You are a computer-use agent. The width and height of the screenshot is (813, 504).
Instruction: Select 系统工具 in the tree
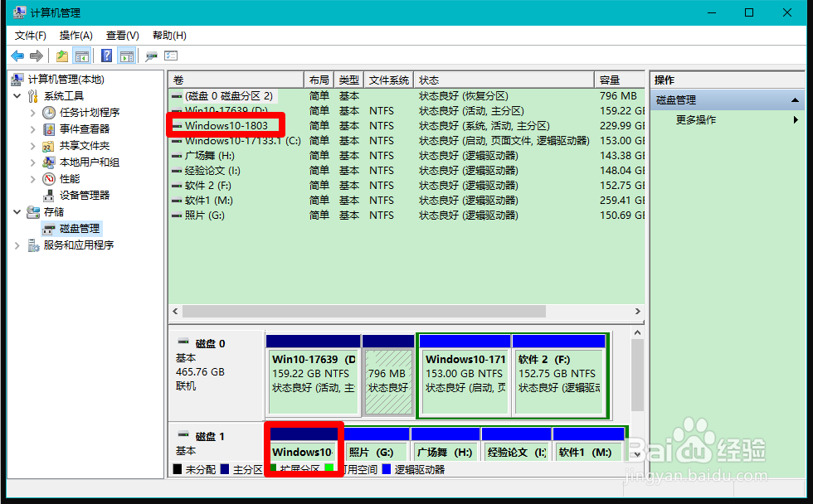[x=64, y=96]
